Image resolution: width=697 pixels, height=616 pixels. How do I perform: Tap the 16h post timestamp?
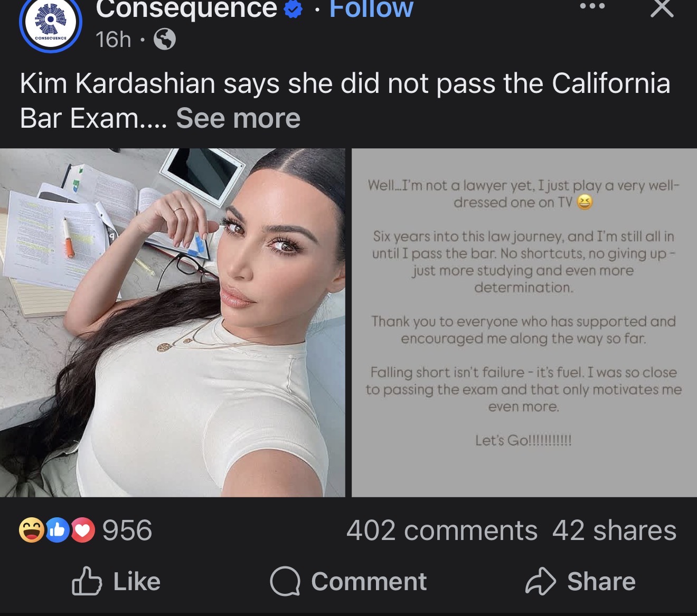tap(113, 39)
